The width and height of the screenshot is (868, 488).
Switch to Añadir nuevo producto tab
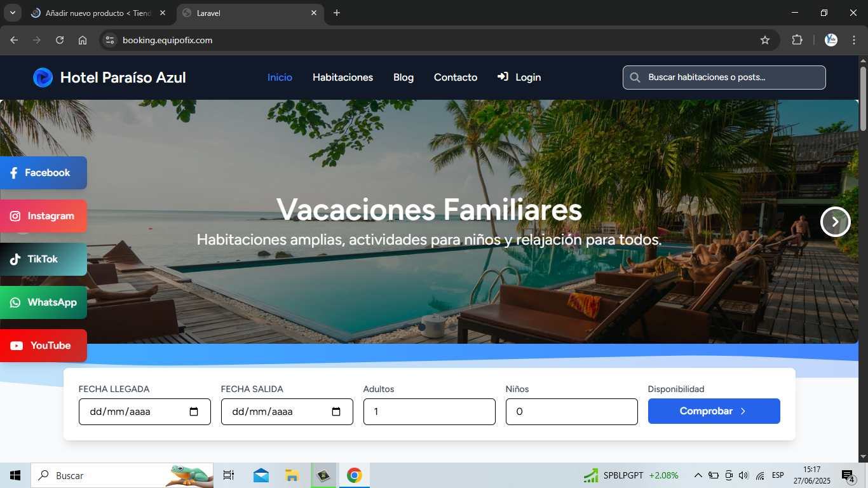tap(99, 13)
